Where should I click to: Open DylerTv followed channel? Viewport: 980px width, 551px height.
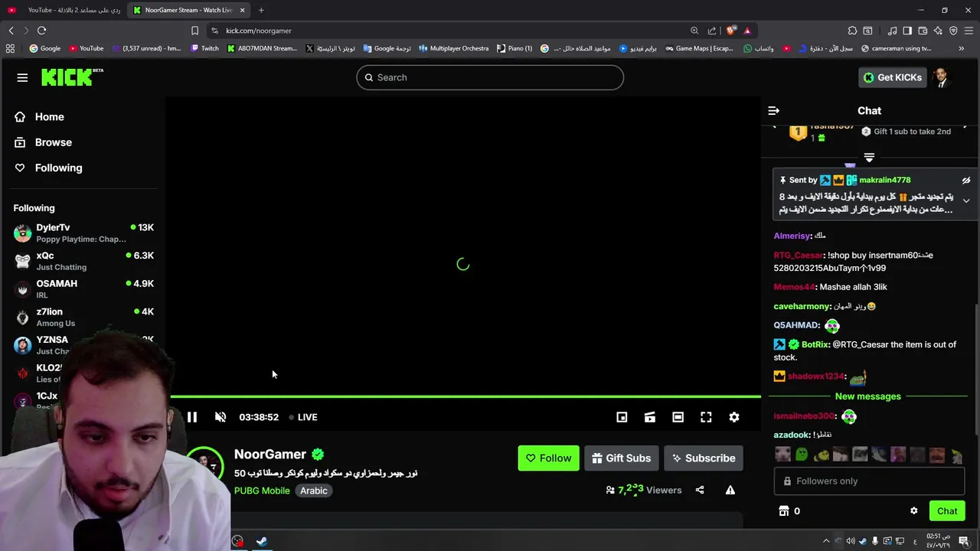(x=83, y=233)
